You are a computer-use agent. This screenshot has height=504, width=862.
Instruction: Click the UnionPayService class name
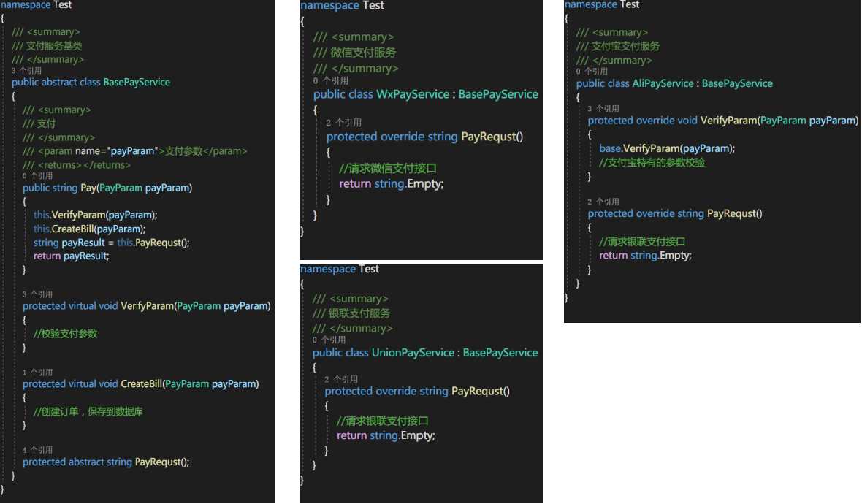click(413, 353)
